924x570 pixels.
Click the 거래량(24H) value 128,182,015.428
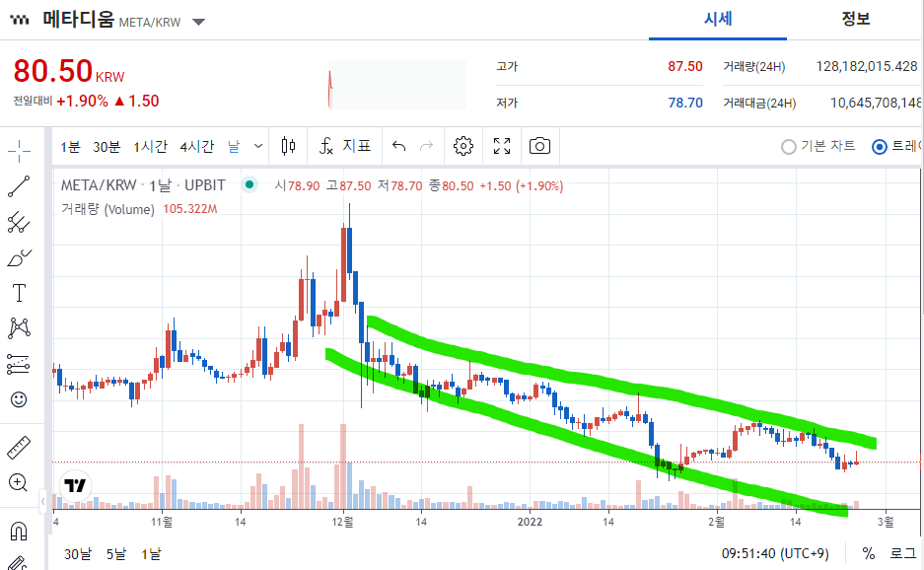click(867, 66)
